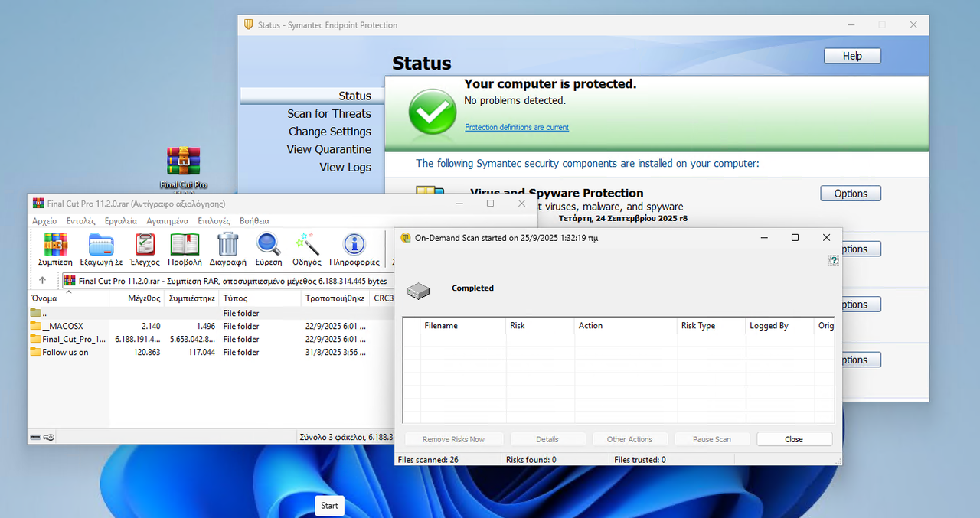Click the Οδηγός wizard wand icon
Image resolution: width=980 pixels, height=518 pixels.
click(307, 244)
